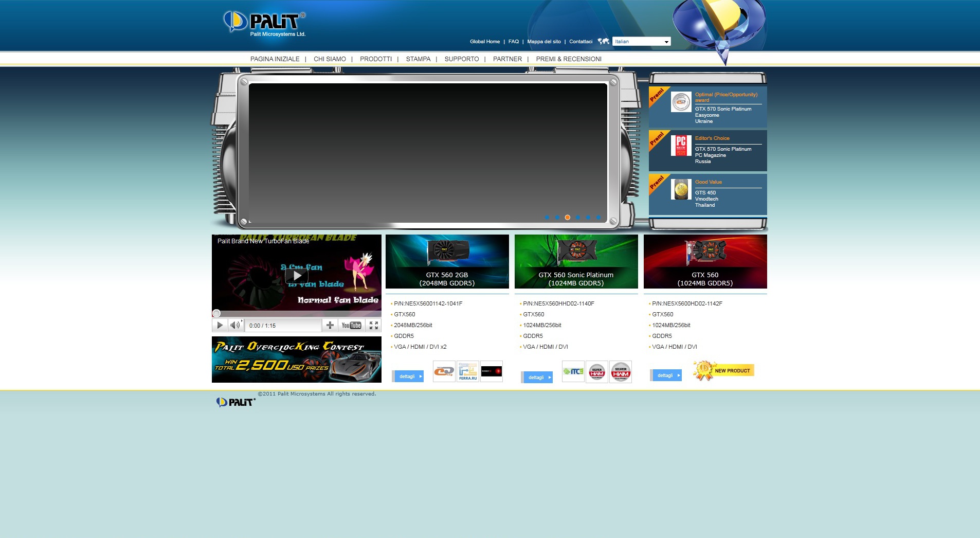The width and height of the screenshot is (980, 538).
Task: Open the PARTNER menu
Action: pos(507,59)
